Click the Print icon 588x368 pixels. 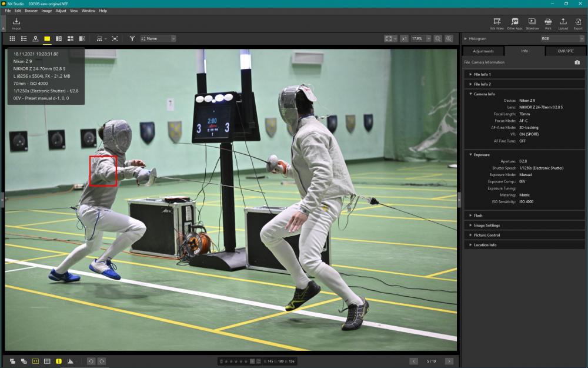(x=548, y=24)
